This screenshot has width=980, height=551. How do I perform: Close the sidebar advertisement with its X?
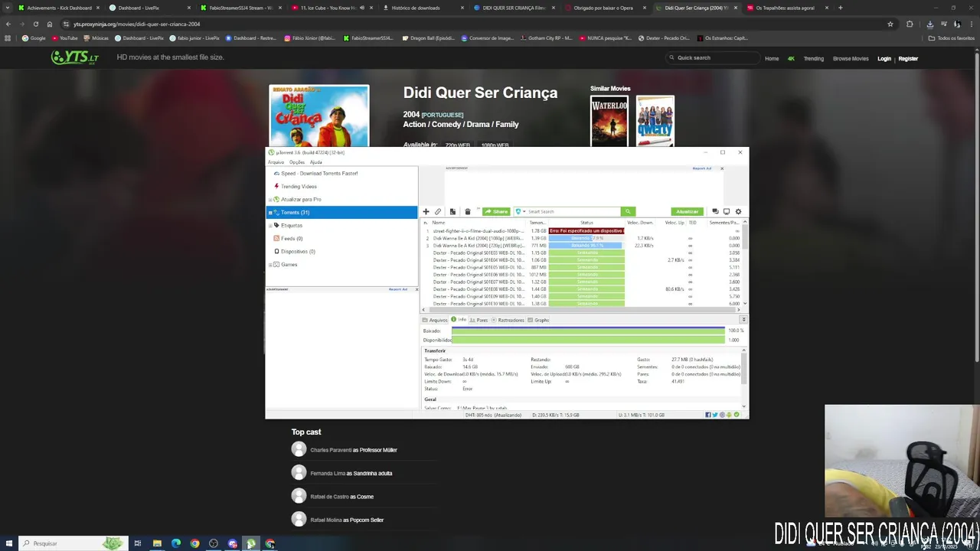[416, 289]
